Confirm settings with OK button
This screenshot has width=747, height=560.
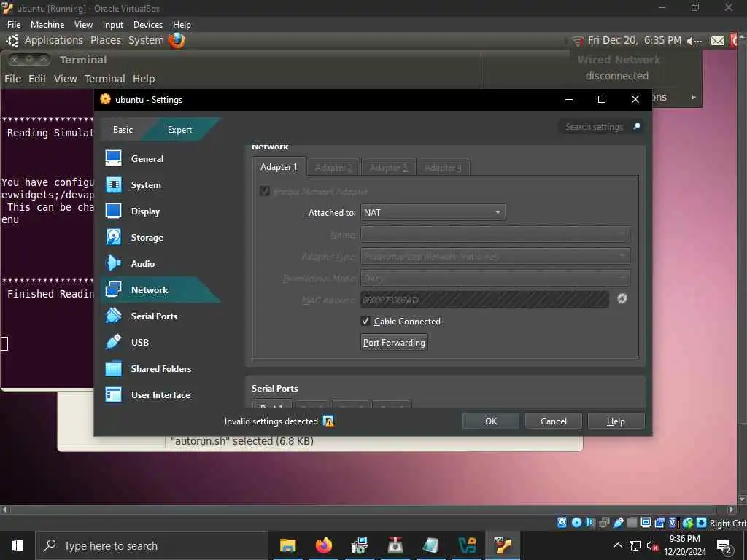pyautogui.click(x=491, y=421)
